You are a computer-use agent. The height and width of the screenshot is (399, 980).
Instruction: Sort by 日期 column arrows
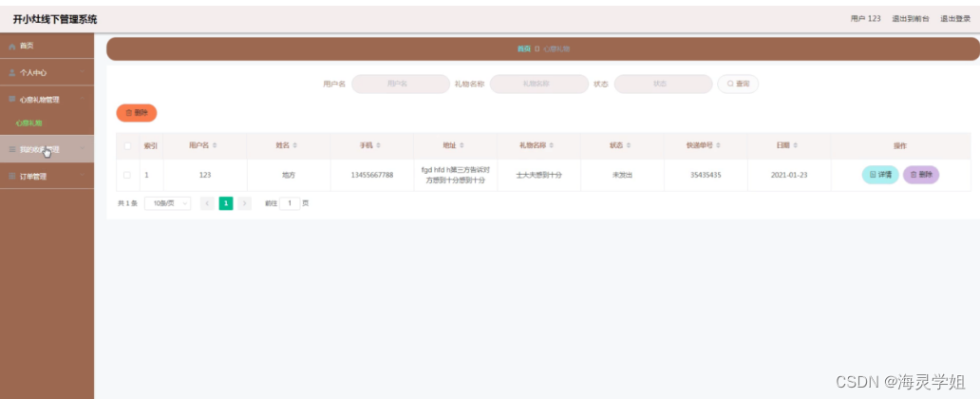796,145
